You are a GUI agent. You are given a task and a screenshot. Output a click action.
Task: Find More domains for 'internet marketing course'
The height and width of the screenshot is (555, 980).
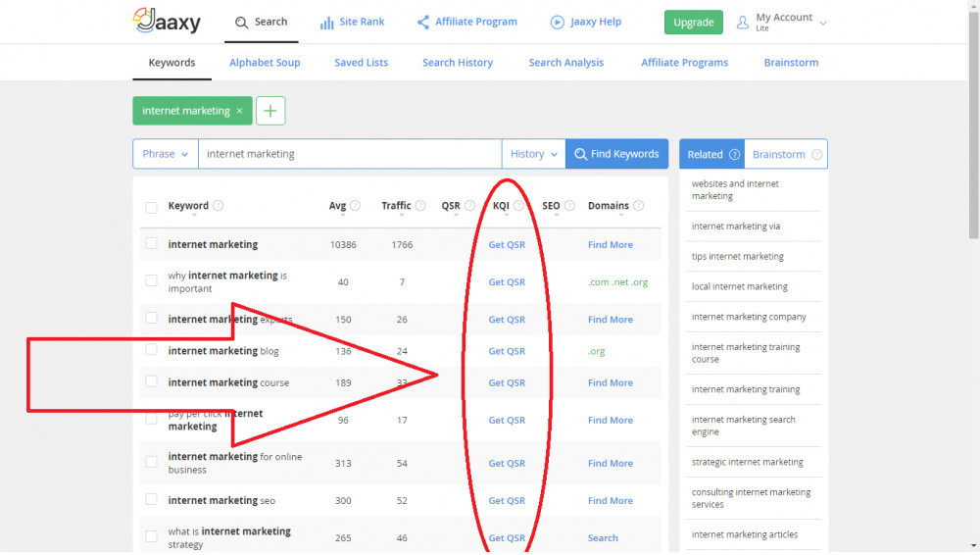[610, 382]
